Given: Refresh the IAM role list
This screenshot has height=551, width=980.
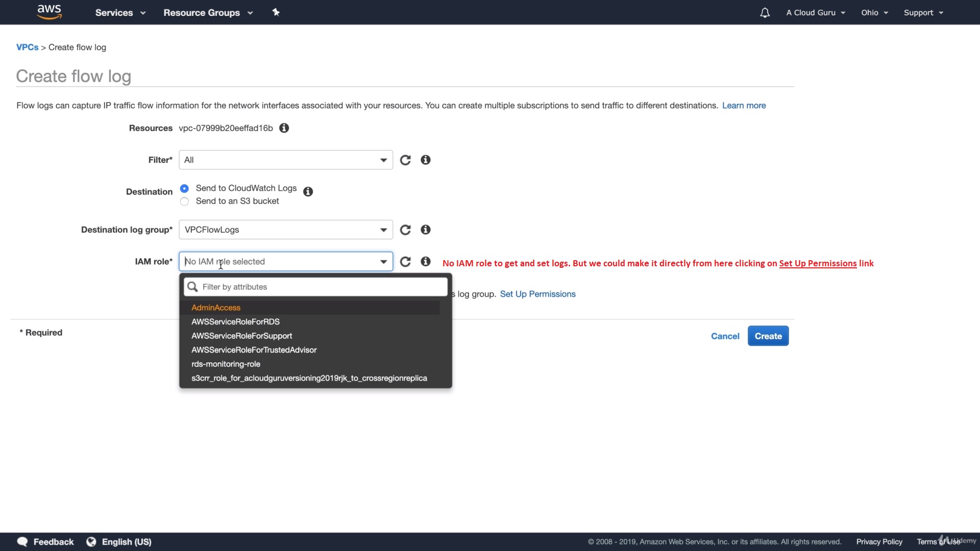Looking at the screenshot, I should (x=405, y=262).
